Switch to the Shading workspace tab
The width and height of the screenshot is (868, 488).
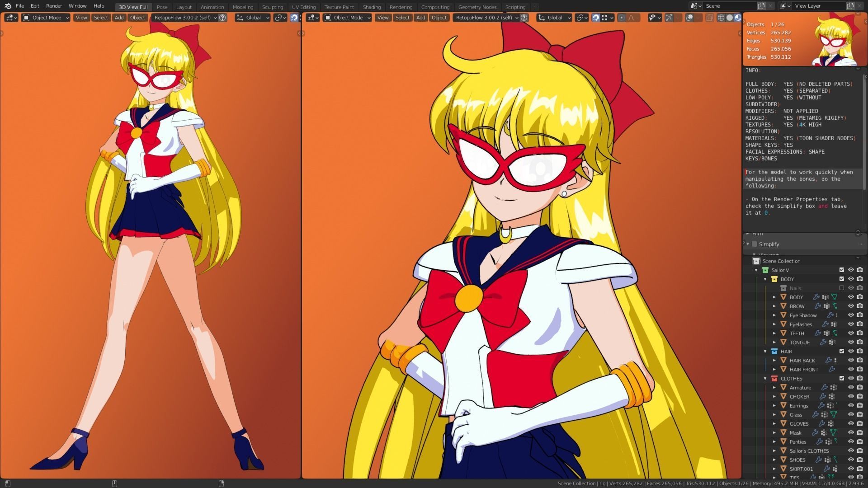point(372,7)
